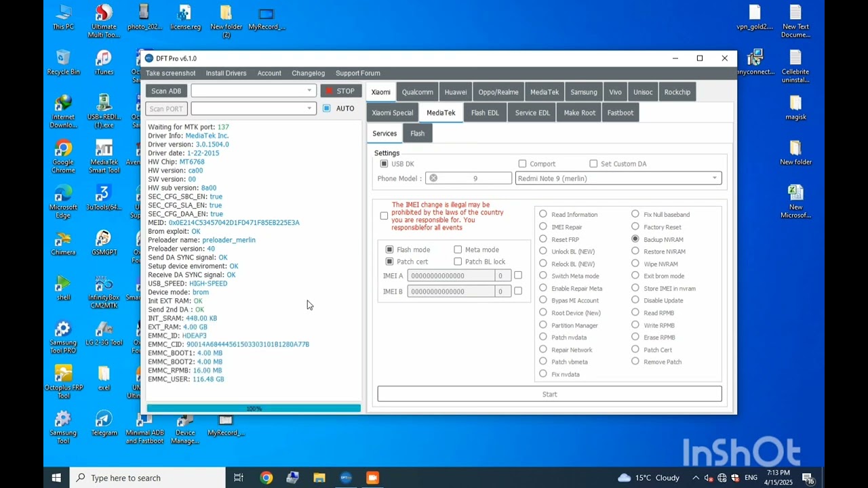Open Samsung Tool PRO desktop icon

[63, 338]
